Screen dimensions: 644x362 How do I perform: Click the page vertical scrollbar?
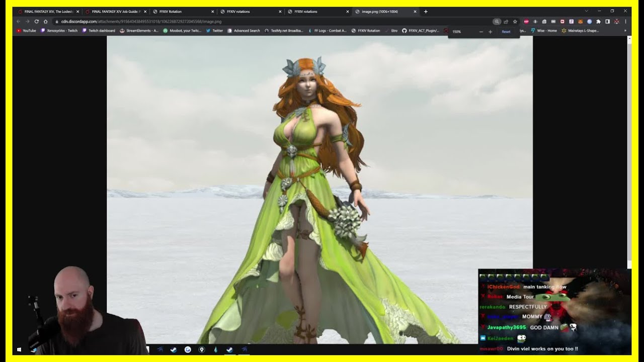click(629, 151)
